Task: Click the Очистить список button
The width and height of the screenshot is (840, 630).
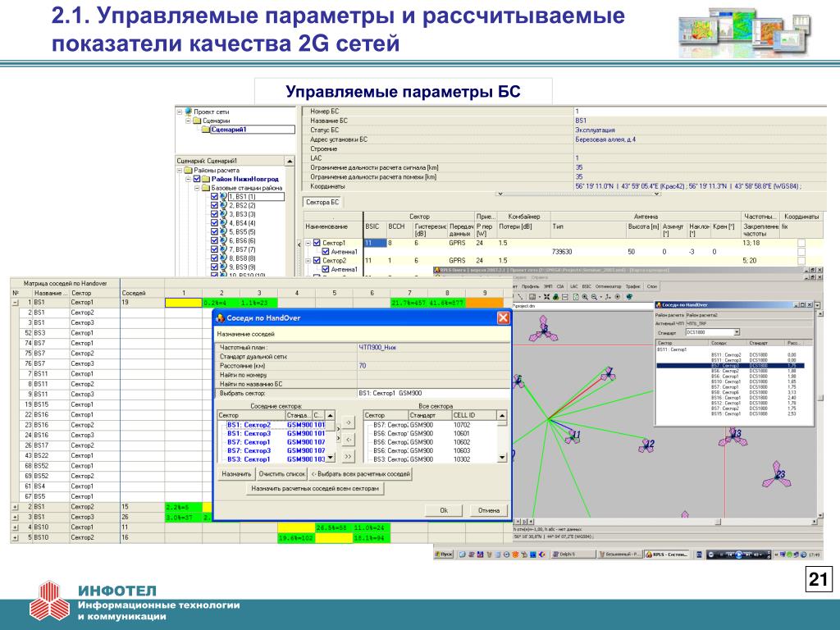Action: [282, 474]
